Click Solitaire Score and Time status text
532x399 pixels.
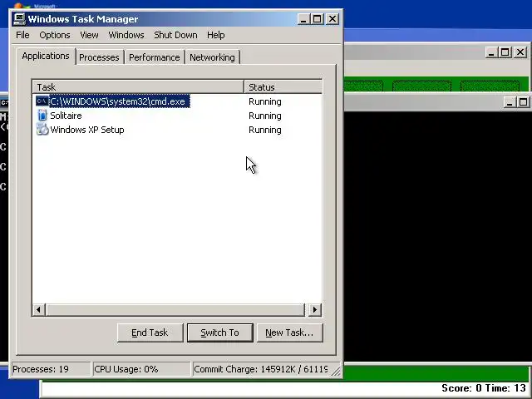(x=484, y=388)
